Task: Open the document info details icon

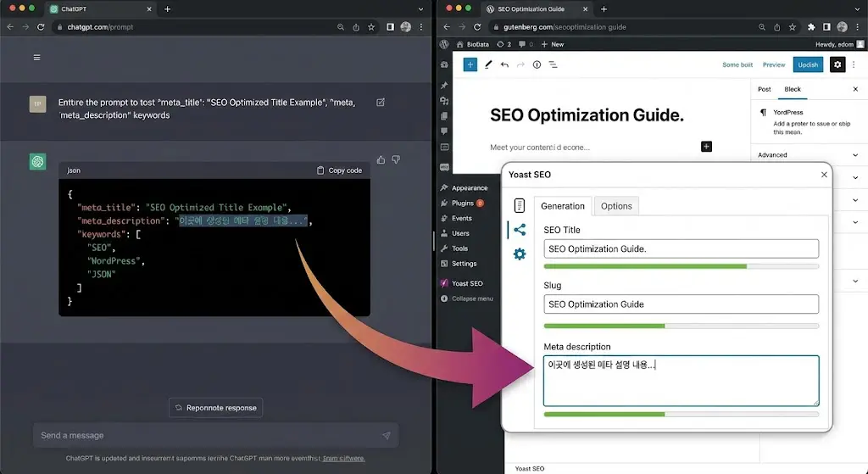Action: (x=537, y=64)
